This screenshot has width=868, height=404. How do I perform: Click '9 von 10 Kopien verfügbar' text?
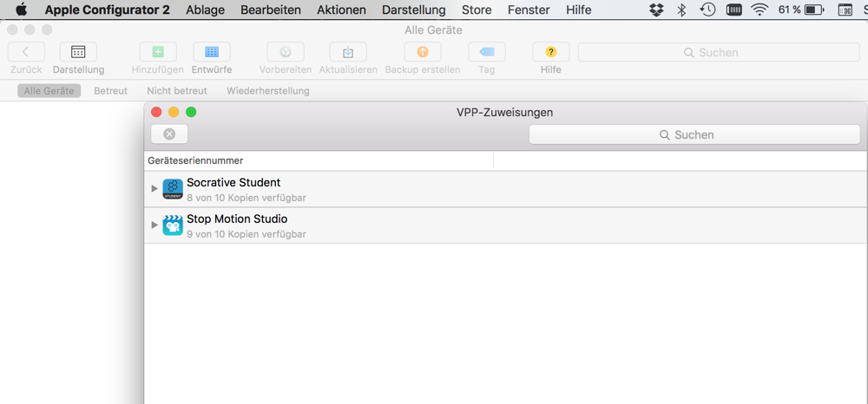tap(247, 234)
